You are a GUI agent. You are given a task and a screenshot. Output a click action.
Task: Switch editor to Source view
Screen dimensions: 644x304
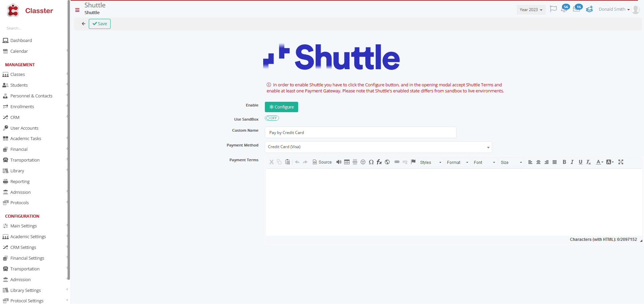[322, 162]
